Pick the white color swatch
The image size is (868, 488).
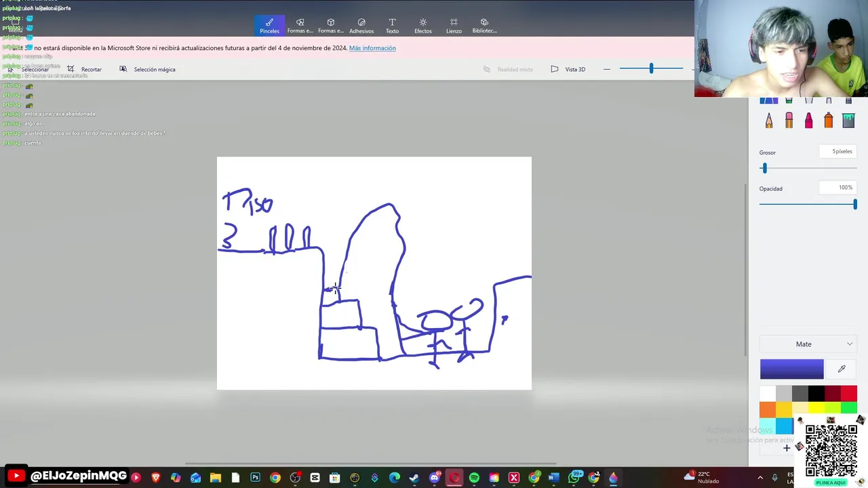point(768,393)
